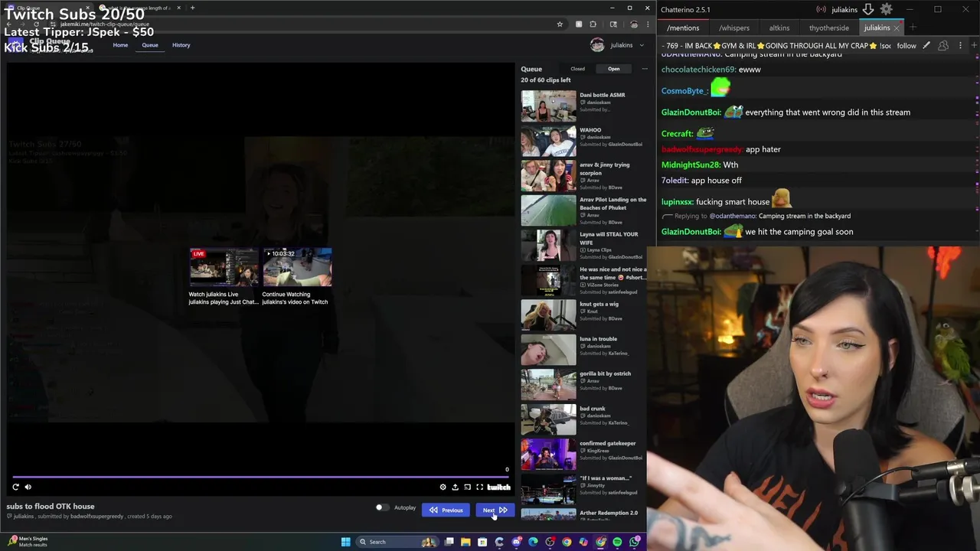The width and height of the screenshot is (980, 551).
Task: Switch to /mentions tab in Chatterino
Action: point(683,28)
